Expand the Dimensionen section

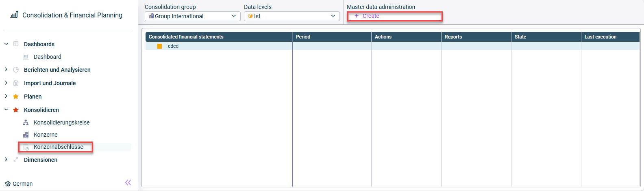pos(6,160)
